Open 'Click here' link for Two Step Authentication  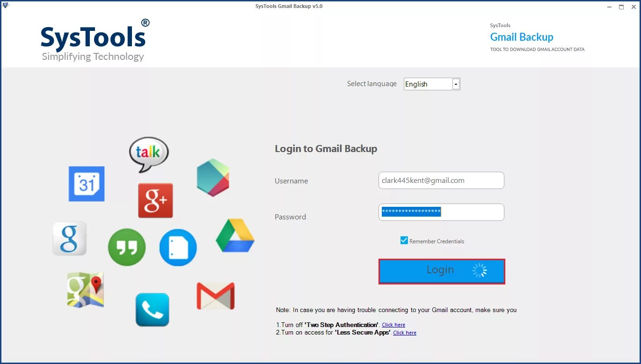pyautogui.click(x=393, y=325)
